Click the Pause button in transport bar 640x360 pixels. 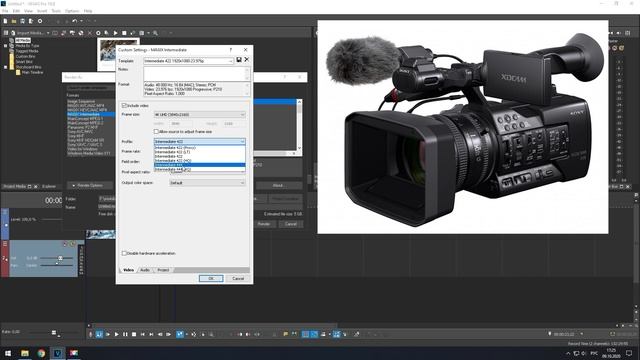pos(125,334)
